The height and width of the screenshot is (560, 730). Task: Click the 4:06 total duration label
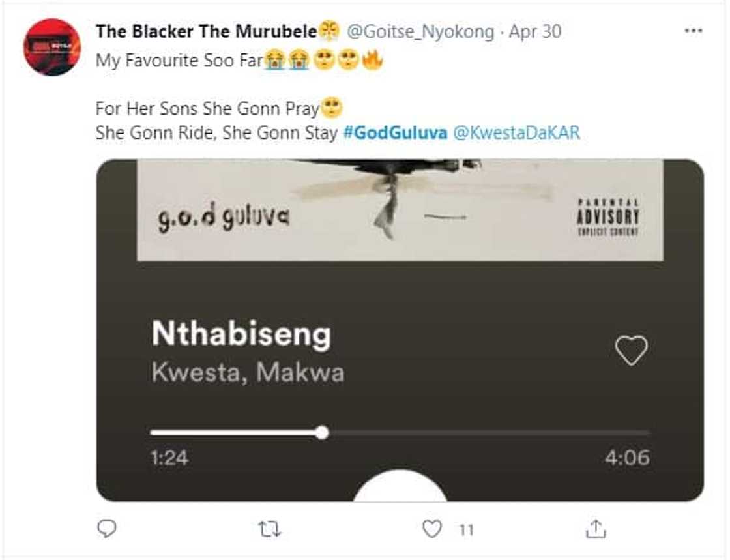coord(627,458)
